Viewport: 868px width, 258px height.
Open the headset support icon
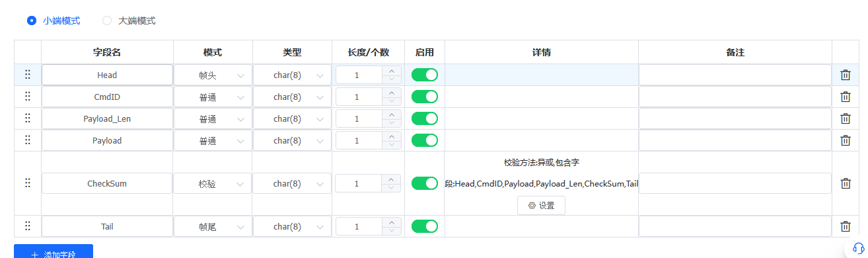(x=859, y=249)
